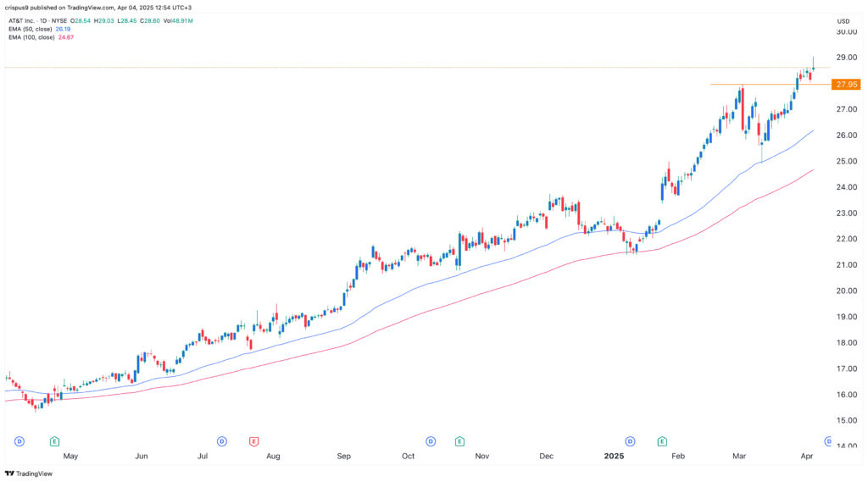
Task: Click the January 2025 dividend marker
Action: click(x=630, y=441)
